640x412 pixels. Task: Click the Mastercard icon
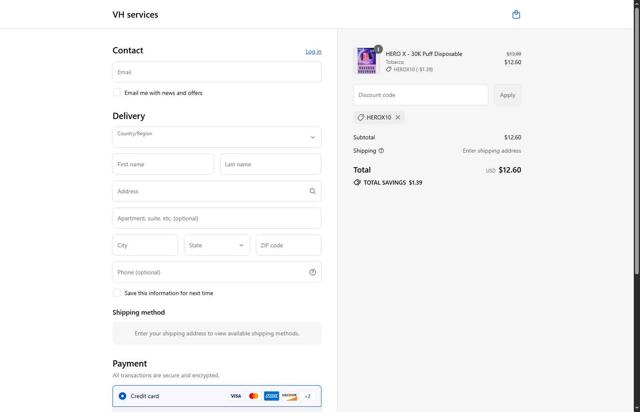pos(253,396)
